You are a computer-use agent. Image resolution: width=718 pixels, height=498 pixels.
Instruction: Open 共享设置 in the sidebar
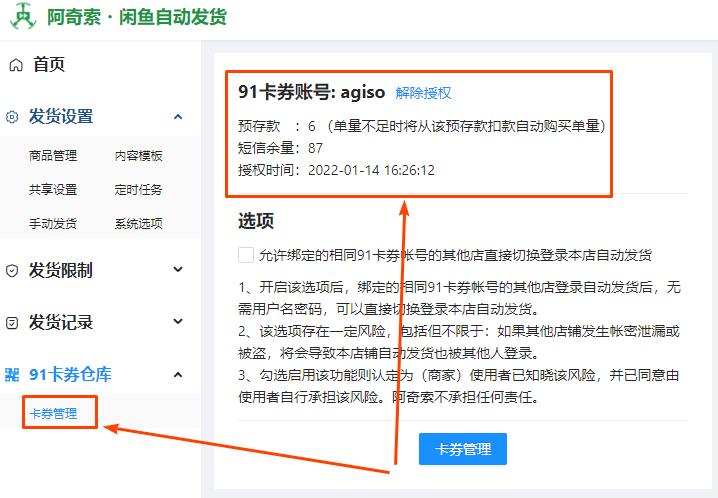point(53,189)
